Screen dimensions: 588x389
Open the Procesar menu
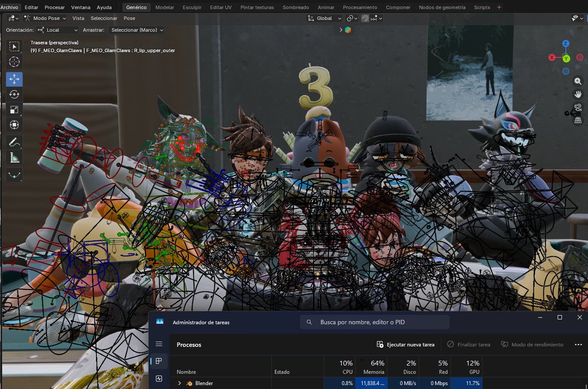point(54,7)
